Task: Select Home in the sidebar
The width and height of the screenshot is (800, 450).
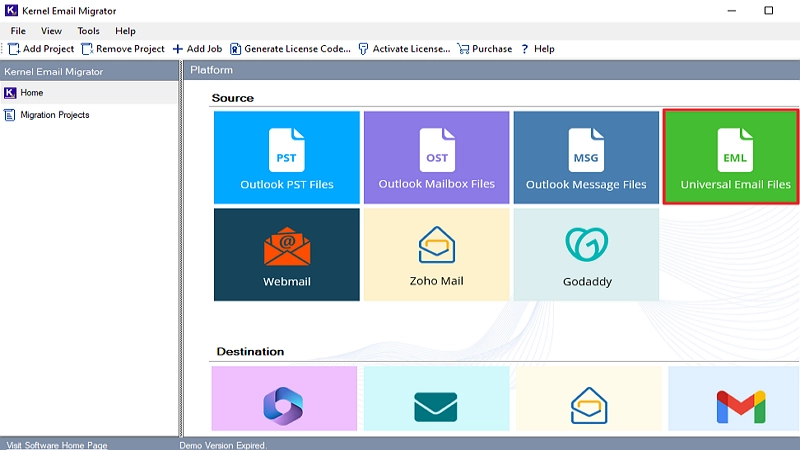Action: [x=89, y=93]
